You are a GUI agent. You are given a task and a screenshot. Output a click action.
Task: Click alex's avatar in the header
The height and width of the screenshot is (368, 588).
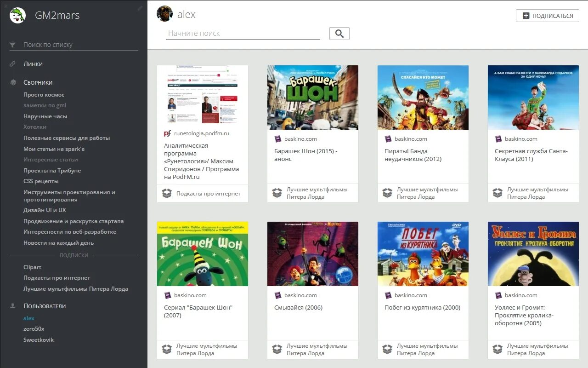(164, 14)
